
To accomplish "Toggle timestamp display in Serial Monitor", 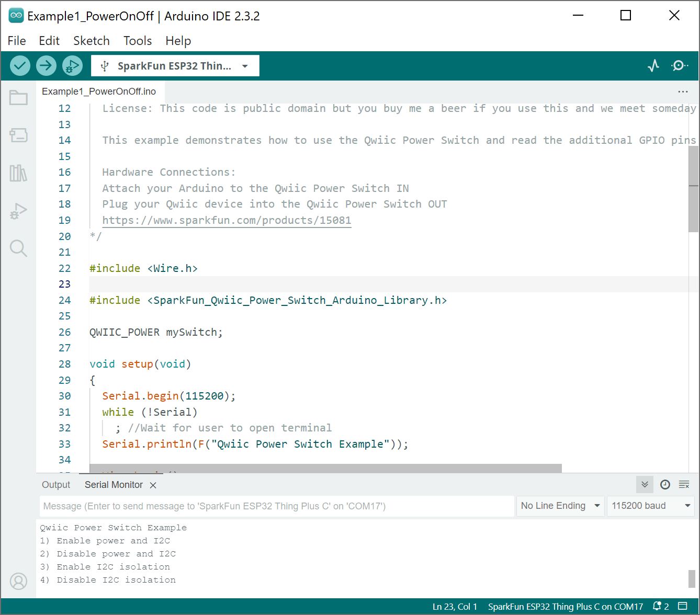I will (665, 485).
